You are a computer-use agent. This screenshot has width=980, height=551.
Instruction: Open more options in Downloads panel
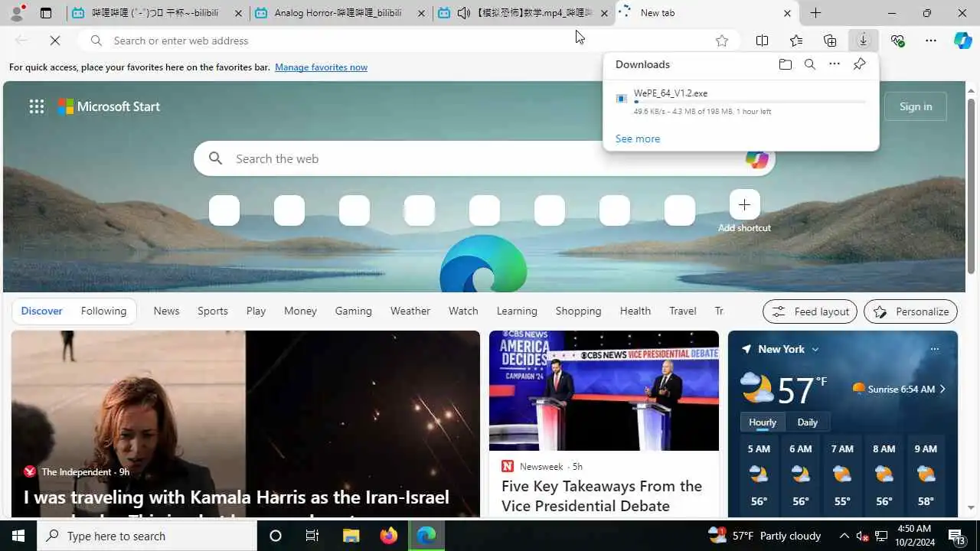835,64
